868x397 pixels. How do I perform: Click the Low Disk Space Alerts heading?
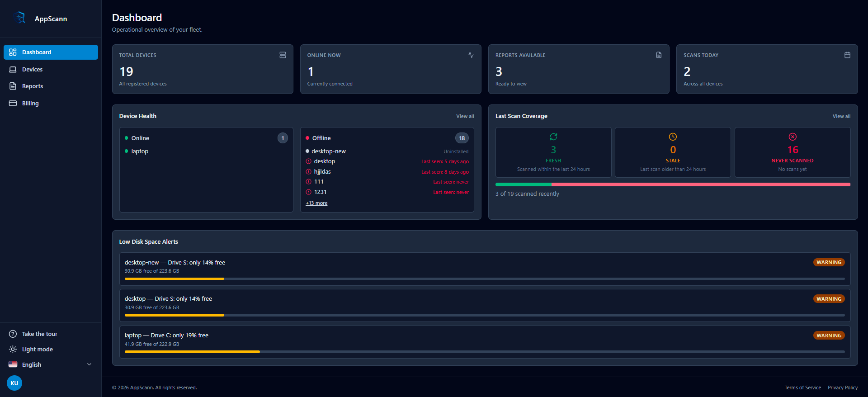point(148,242)
